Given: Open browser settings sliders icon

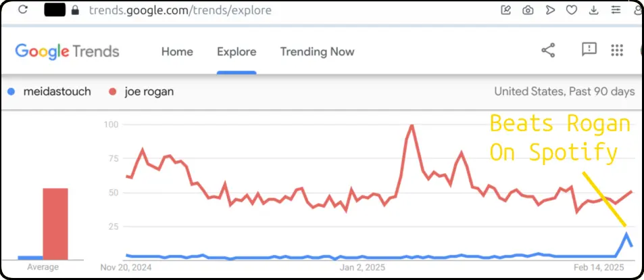Looking at the screenshot, I should (616, 10).
